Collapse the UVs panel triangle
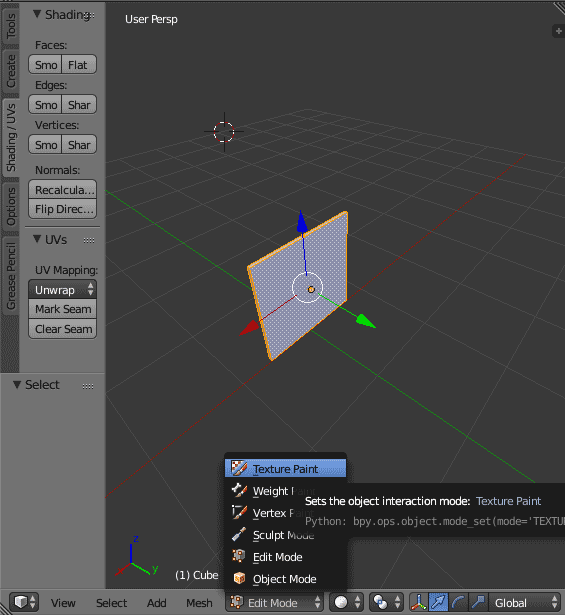This screenshot has width=565, height=615. 37,239
